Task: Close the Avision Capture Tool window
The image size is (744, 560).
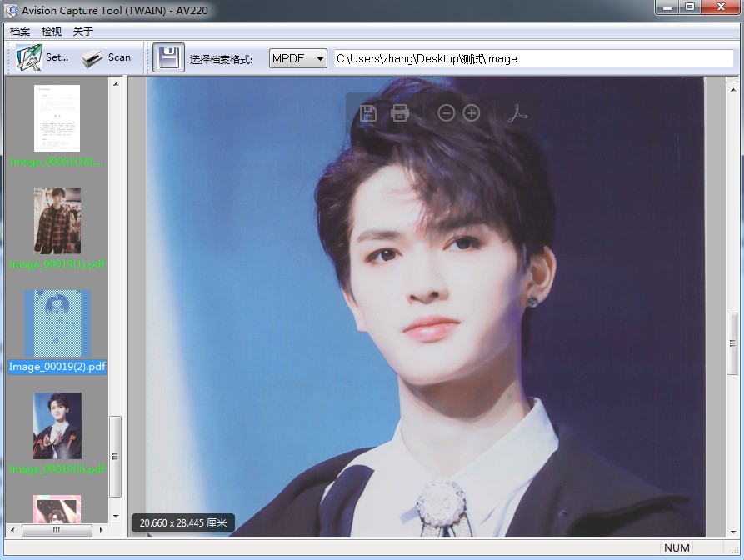Action: [721, 7]
